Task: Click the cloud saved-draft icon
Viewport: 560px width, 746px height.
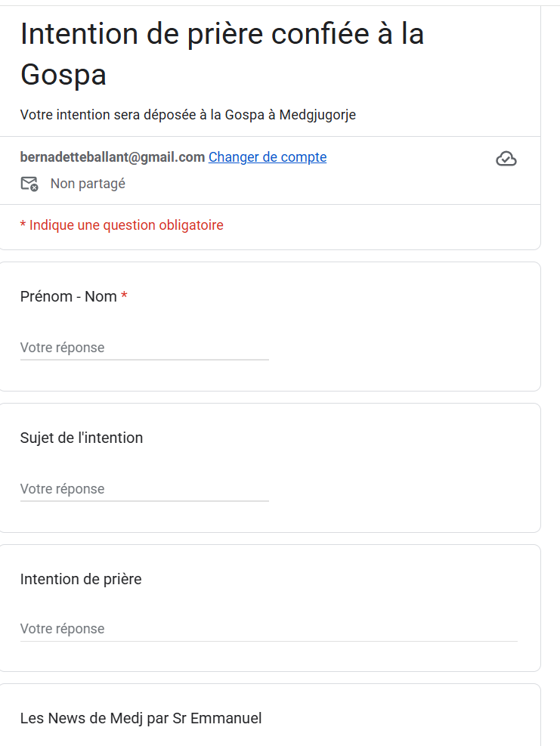Action: click(506, 158)
